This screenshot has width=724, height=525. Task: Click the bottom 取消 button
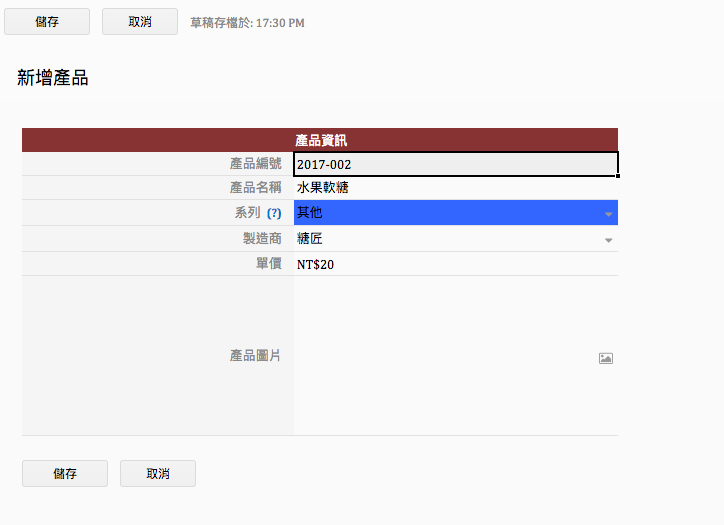pyautogui.click(x=158, y=473)
